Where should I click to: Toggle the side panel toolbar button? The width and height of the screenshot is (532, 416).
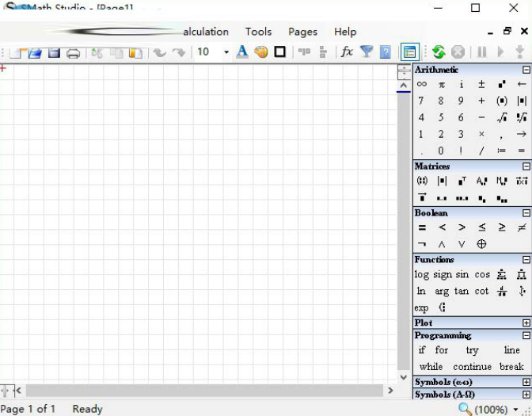click(x=409, y=52)
